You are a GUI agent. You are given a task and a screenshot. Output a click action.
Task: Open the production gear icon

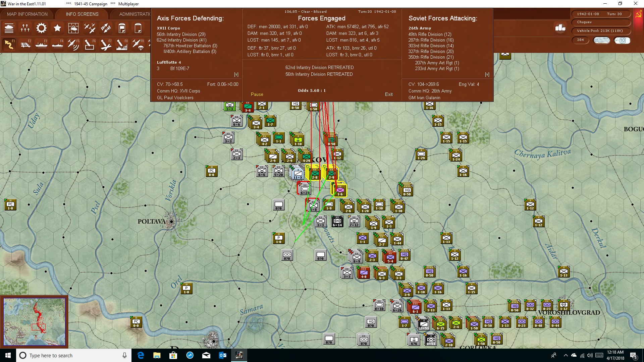coord(41,28)
